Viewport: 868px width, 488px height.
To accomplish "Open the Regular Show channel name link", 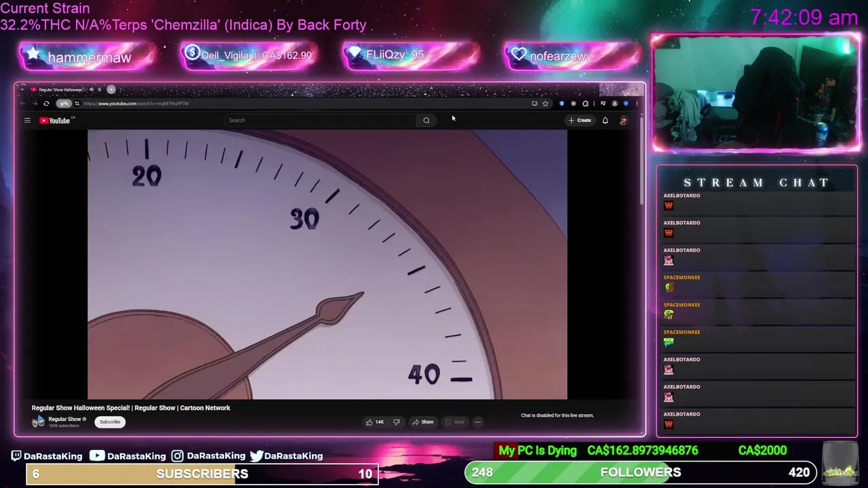I will coord(64,420).
